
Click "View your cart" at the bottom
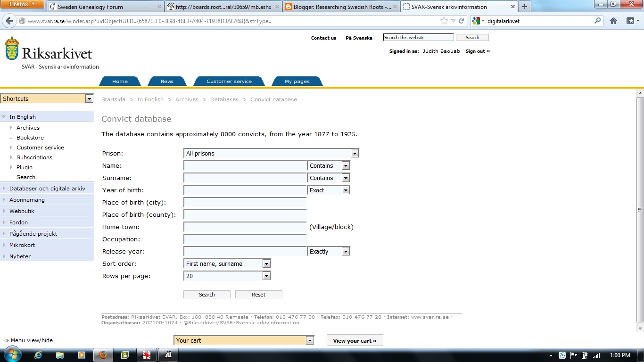[x=355, y=340]
